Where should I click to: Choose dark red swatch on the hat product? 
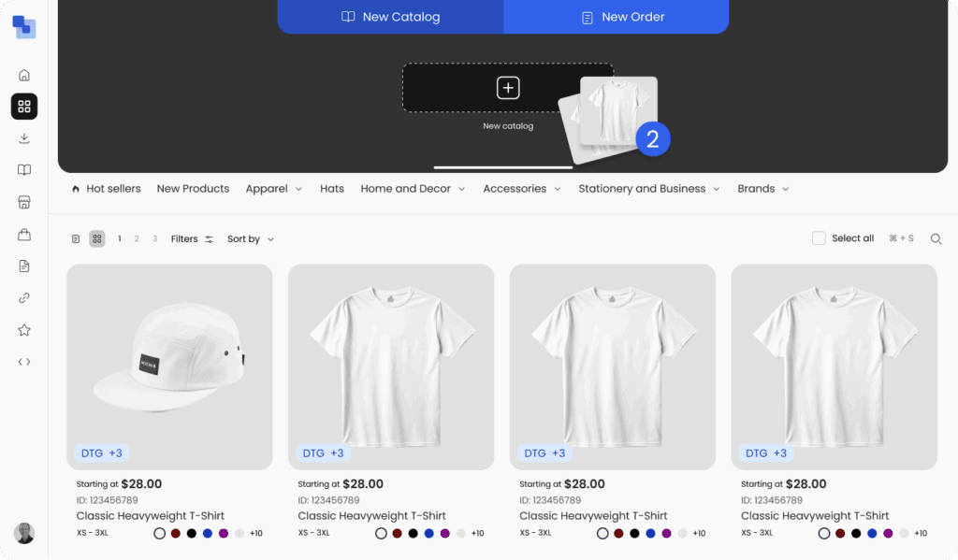(175, 534)
